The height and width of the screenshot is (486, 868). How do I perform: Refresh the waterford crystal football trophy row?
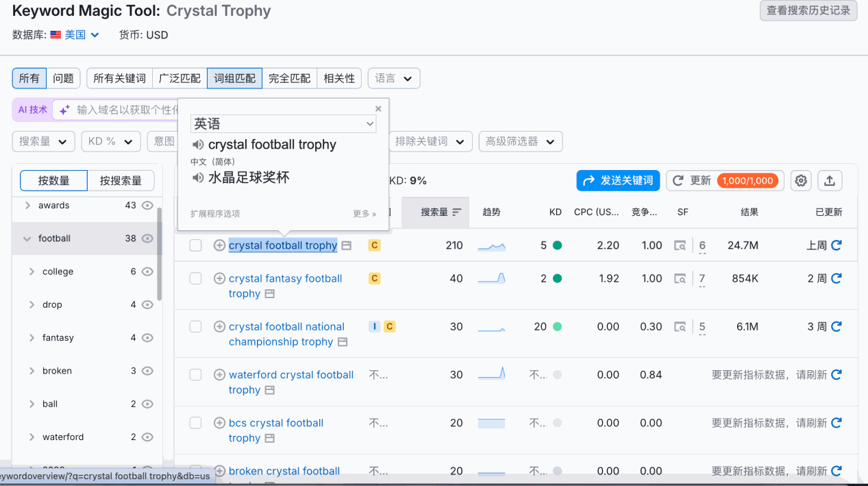tap(836, 374)
